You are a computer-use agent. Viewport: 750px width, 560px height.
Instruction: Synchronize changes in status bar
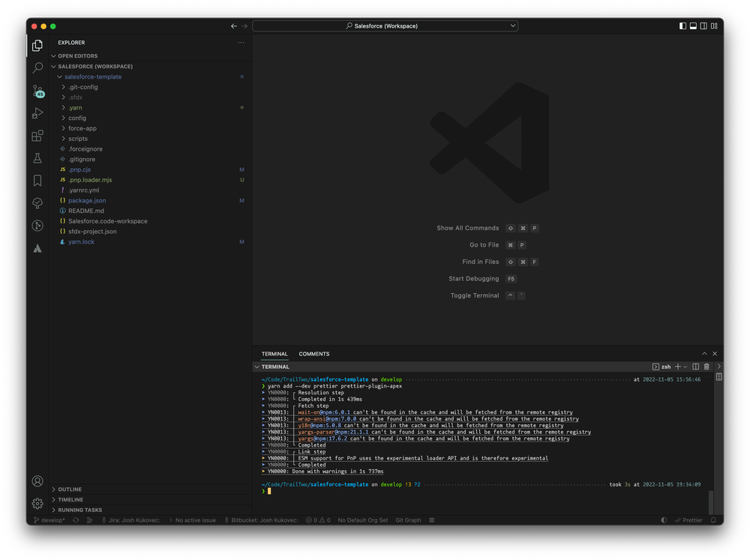tap(76, 520)
